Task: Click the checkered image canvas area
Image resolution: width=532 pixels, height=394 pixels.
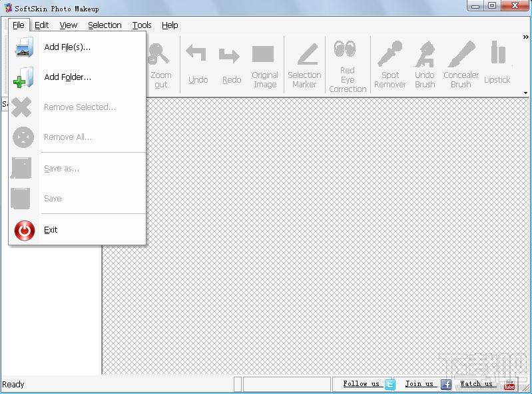Action: click(x=316, y=236)
